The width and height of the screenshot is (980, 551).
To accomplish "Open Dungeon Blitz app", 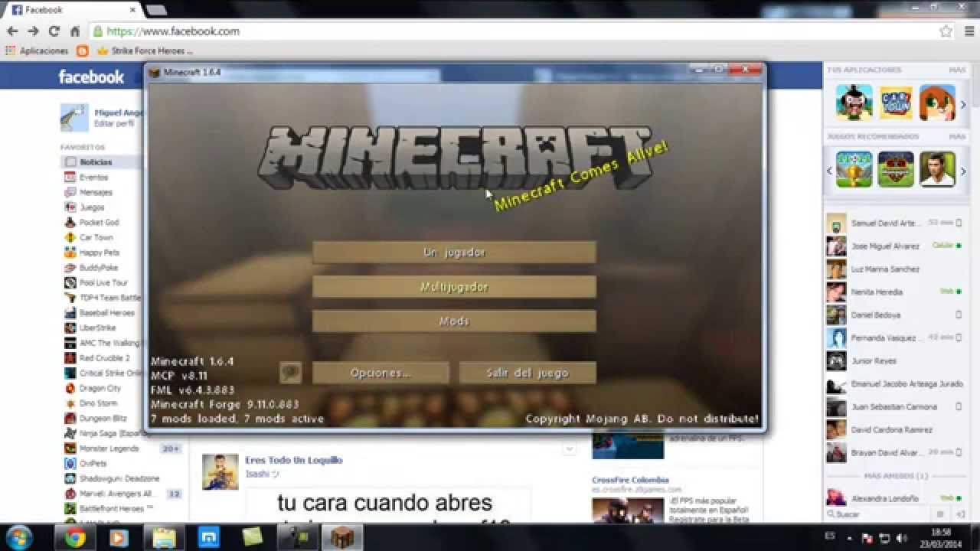I will point(103,419).
